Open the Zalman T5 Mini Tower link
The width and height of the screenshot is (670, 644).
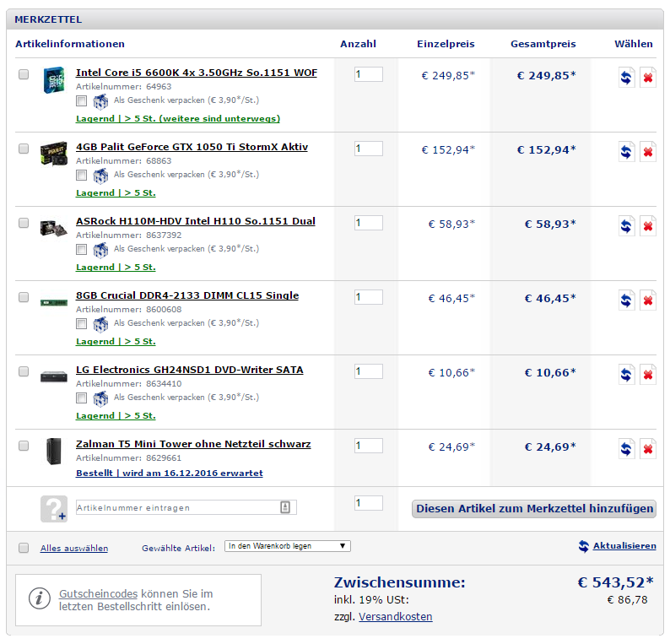(193, 445)
